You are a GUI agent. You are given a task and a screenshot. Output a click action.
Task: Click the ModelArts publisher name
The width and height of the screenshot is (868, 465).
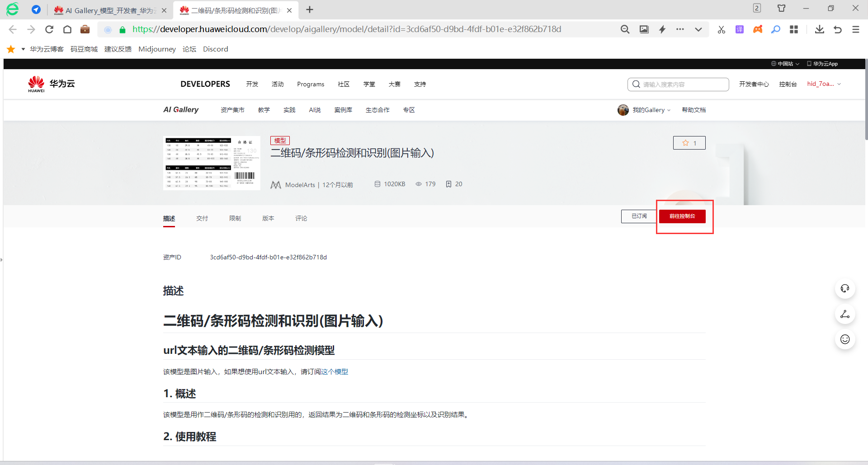(300, 185)
